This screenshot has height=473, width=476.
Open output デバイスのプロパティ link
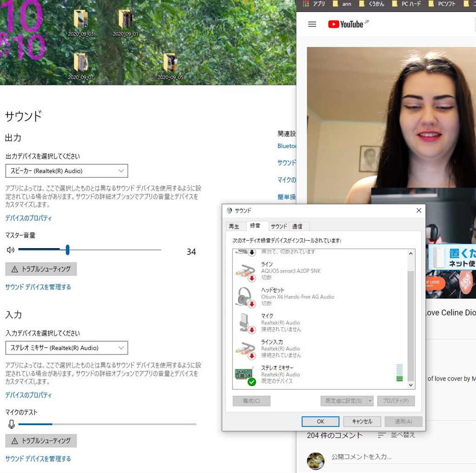pyautogui.click(x=28, y=218)
